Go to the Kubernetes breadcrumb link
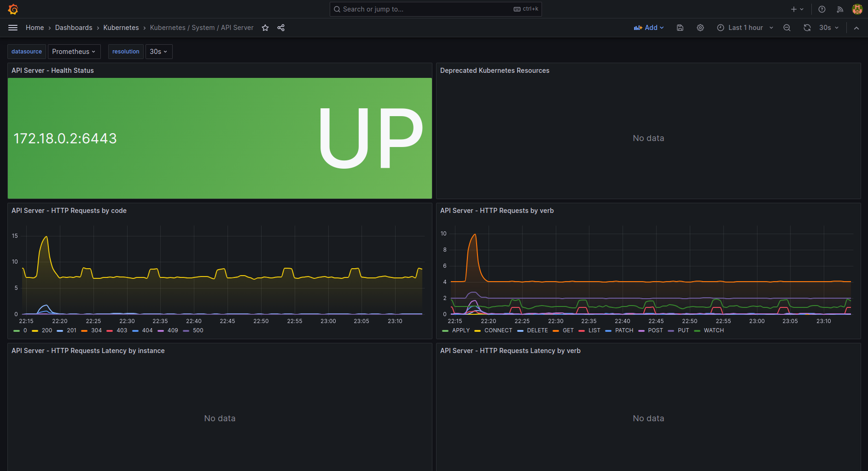868x471 pixels. pos(121,28)
